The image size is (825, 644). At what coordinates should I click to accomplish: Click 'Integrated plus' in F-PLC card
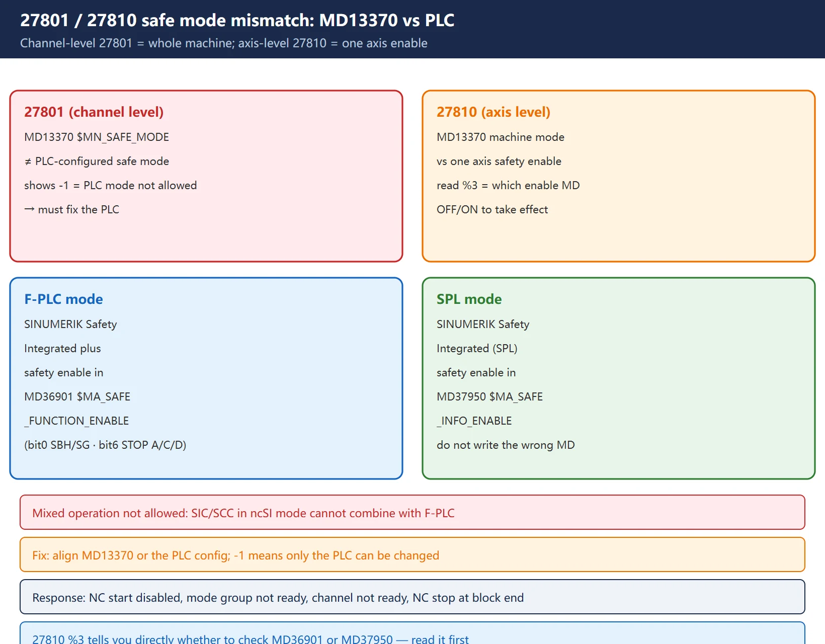tap(62, 348)
